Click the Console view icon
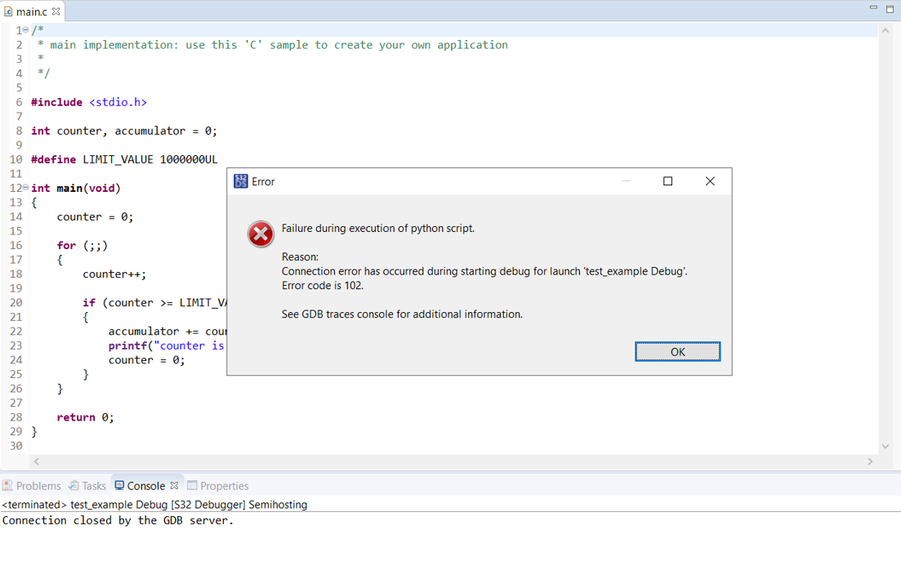 [x=119, y=485]
